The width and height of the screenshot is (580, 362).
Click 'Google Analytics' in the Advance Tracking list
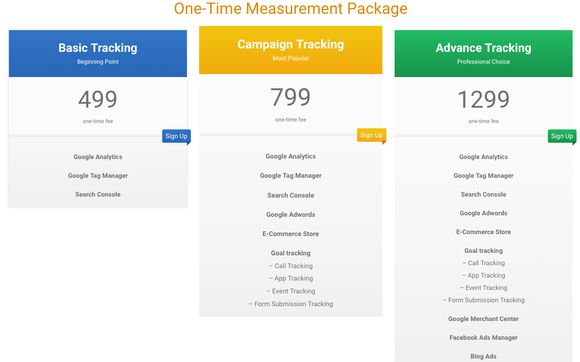(x=483, y=157)
